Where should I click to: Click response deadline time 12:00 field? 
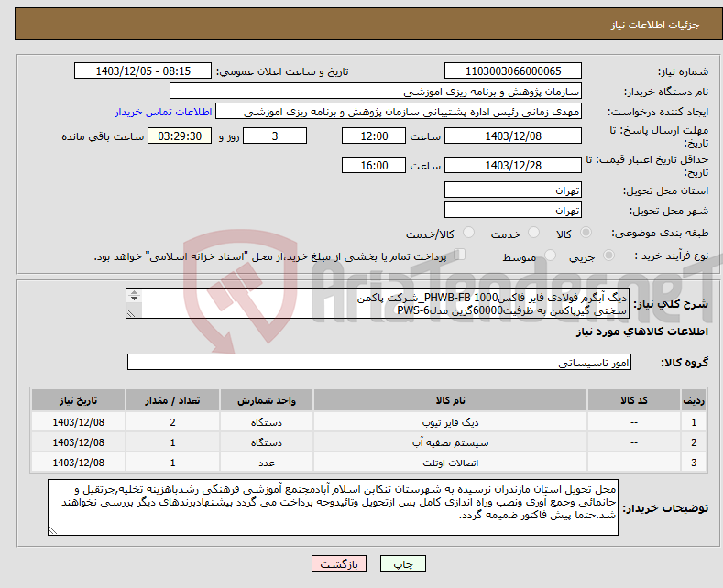coord(374,136)
